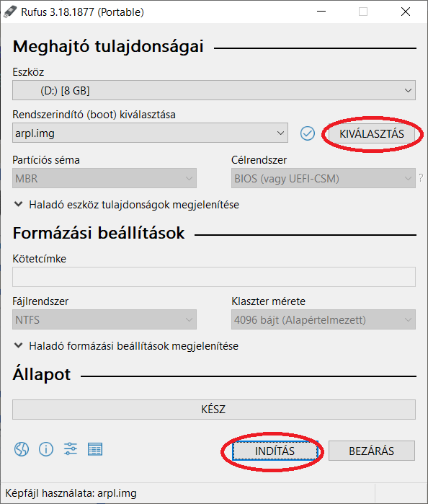Expand Haladó formázási beállítások megjelenítése
Image resolution: width=428 pixels, height=504 pixels.
point(127,346)
